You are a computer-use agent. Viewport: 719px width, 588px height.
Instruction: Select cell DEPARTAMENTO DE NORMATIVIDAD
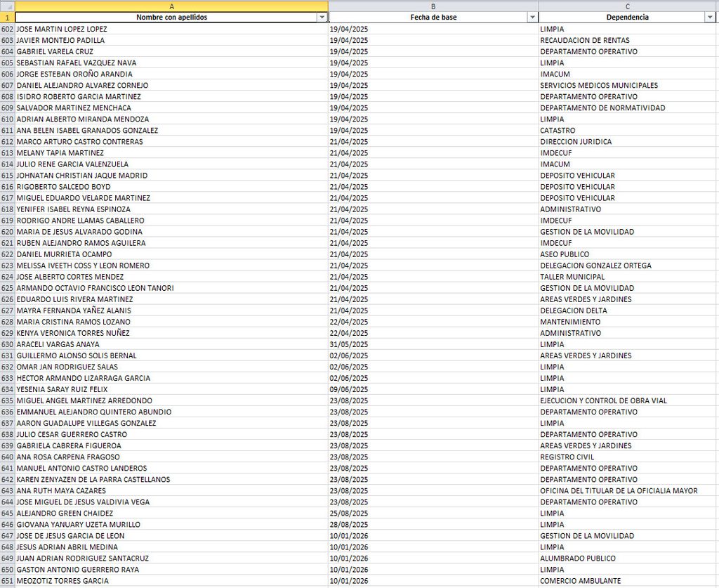627,107
